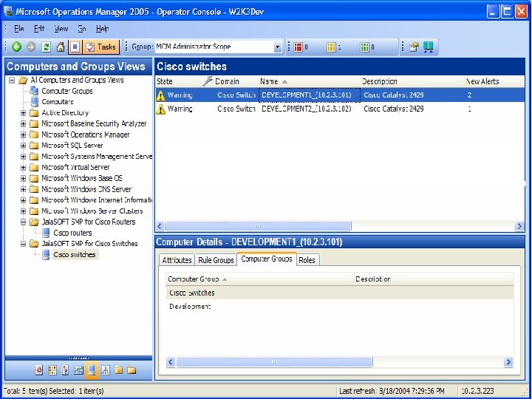The width and height of the screenshot is (532, 399).
Task: Select the Cisco switches group row
Action: 340,293
